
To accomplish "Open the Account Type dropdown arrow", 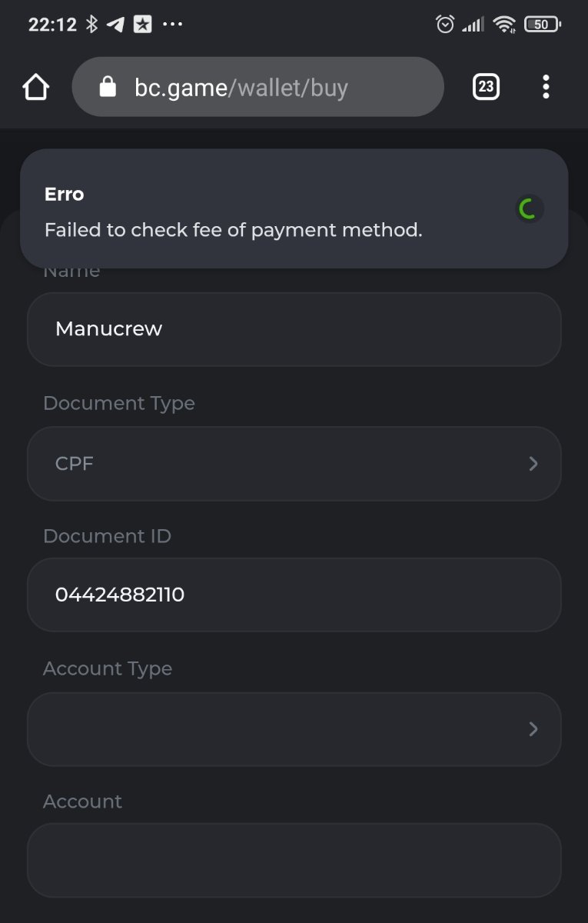I will click(533, 729).
